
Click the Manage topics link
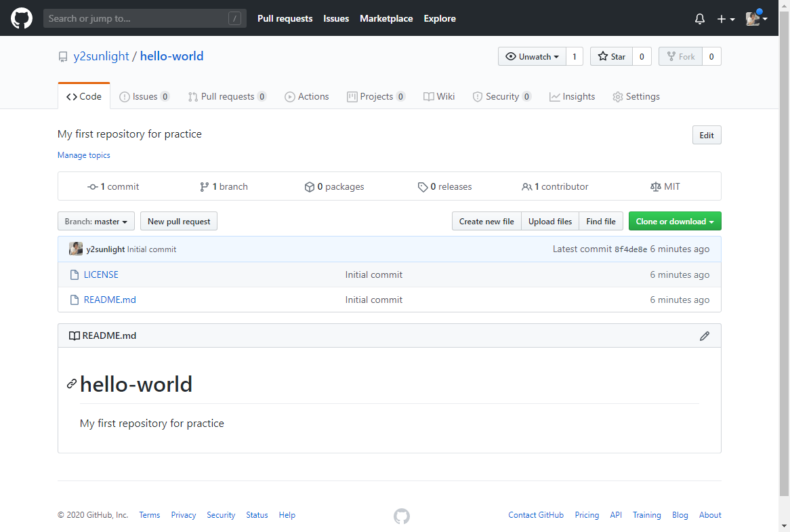coord(84,155)
